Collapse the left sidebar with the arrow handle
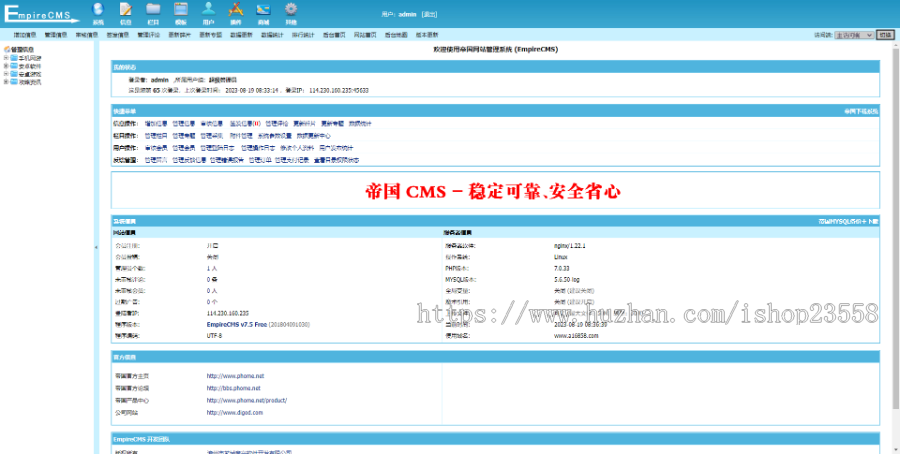The width and height of the screenshot is (900, 454). tap(96, 247)
